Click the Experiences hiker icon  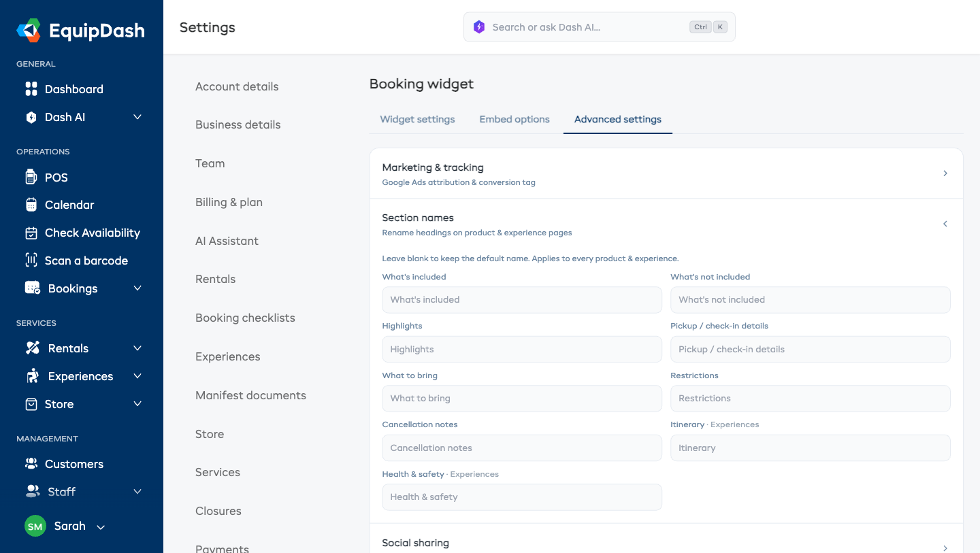(32, 375)
